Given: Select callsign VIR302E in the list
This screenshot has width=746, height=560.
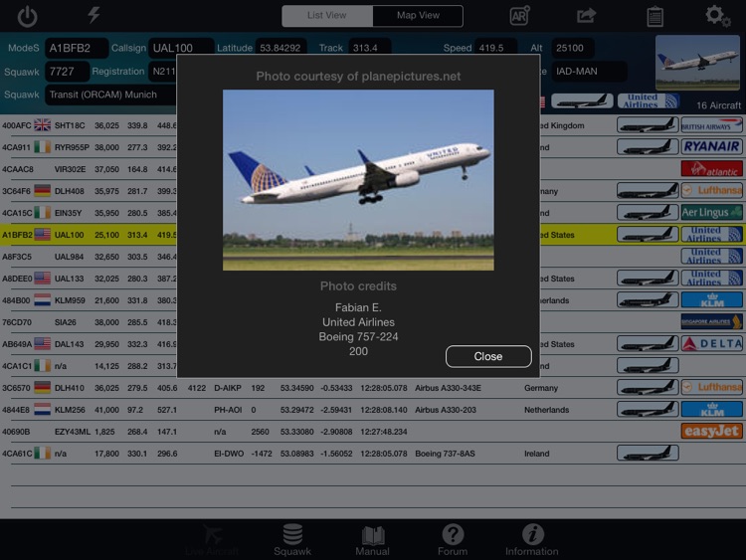Looking at the screenshot, I should (70, 169).
